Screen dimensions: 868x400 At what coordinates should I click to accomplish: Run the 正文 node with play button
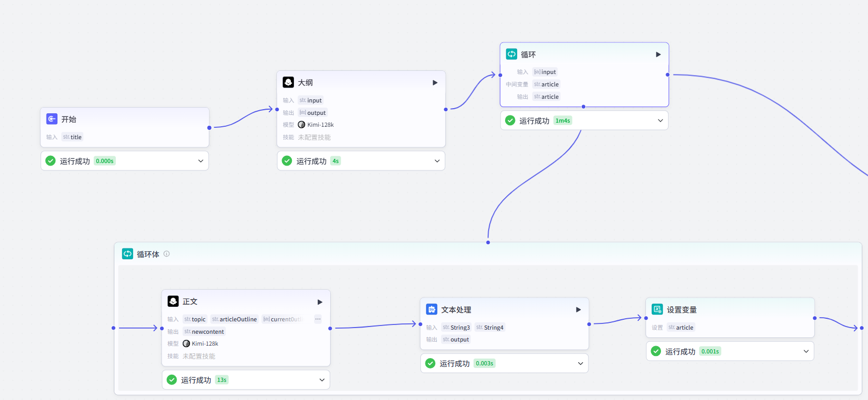(320, 302)
